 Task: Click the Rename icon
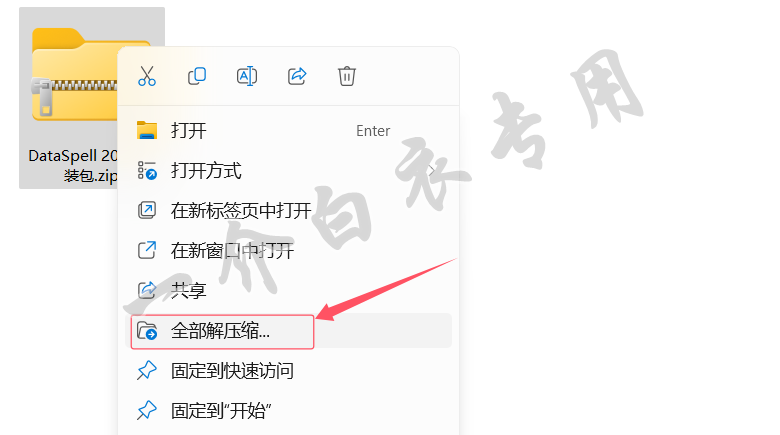coord(247,76)
